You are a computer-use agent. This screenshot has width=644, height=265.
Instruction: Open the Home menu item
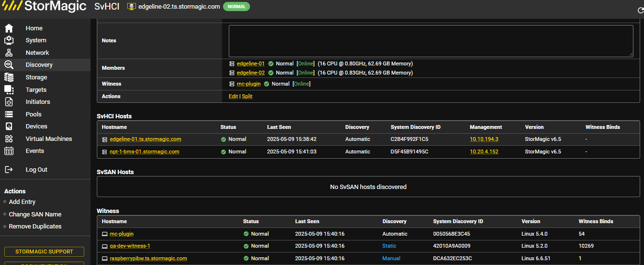pyautogui.click(x=34, y=28)
